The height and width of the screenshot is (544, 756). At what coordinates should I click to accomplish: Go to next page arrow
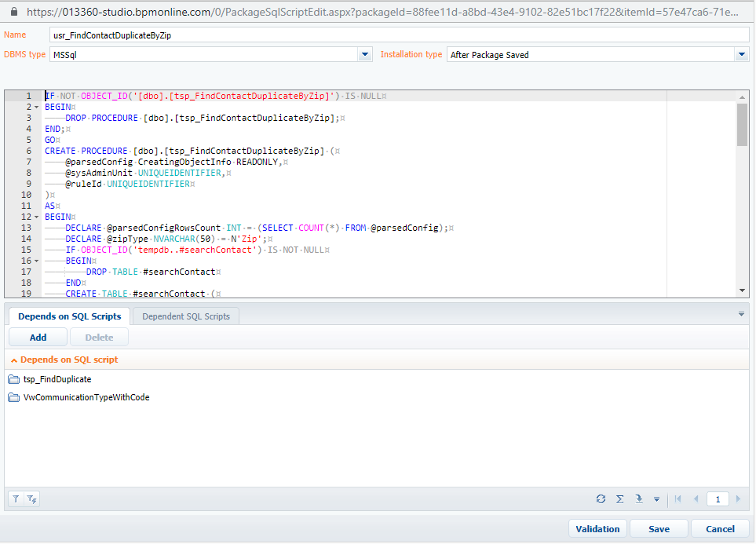[738, 499]
